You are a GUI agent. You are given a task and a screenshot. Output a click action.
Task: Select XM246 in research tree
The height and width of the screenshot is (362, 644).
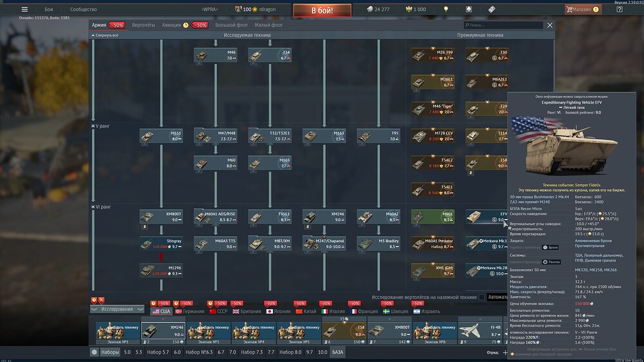coord(324,217)
